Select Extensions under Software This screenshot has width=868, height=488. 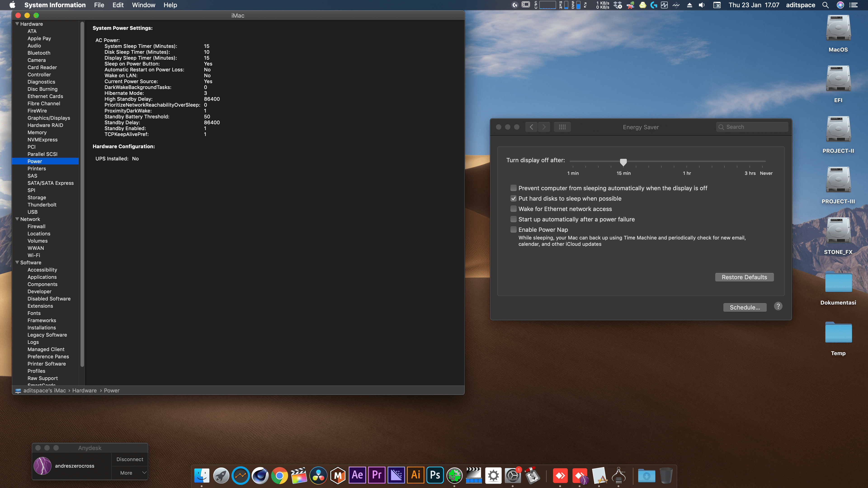coord(40,306)
